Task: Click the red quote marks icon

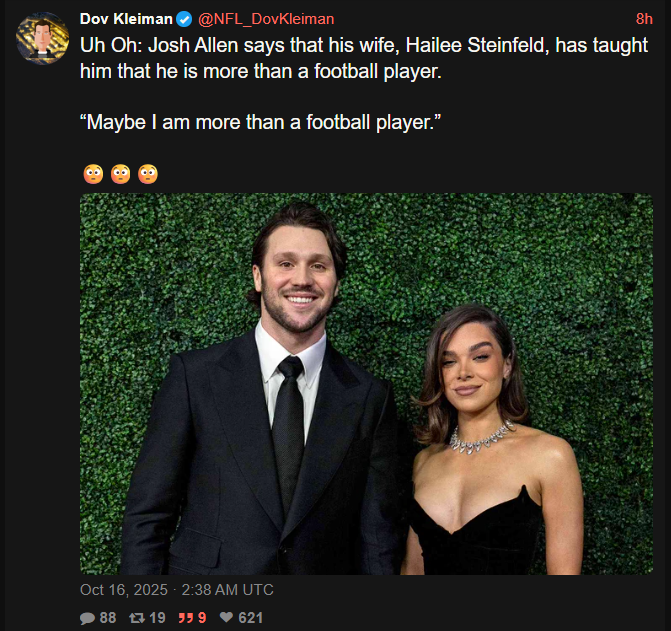Action: [x=185, y=618]
